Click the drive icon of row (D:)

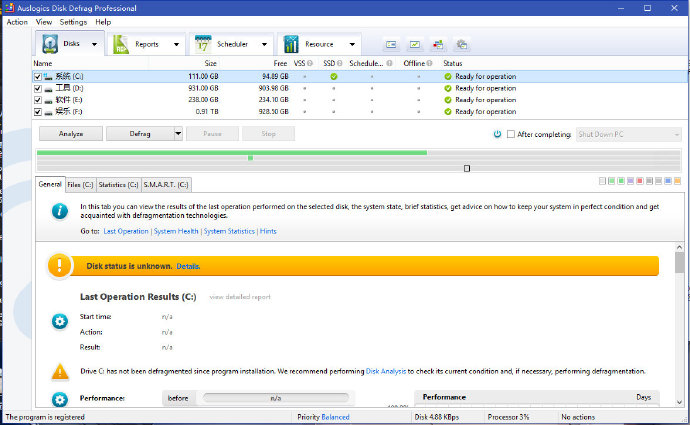point(48,89)
